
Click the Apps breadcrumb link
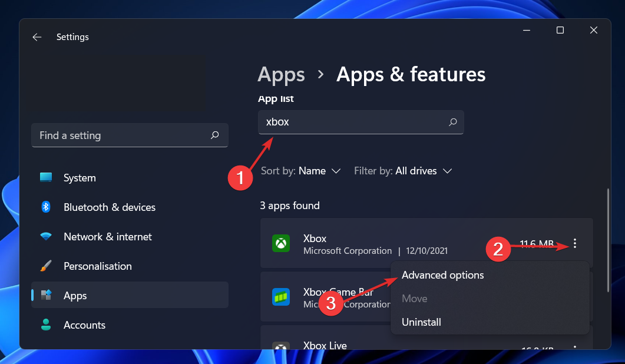click(x=281, y=75)
